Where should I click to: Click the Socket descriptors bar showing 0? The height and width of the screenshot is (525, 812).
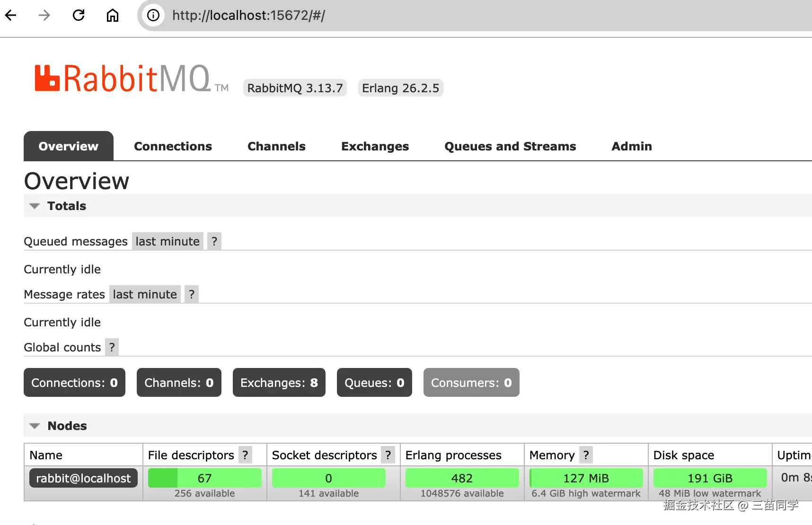coord(329,478)
